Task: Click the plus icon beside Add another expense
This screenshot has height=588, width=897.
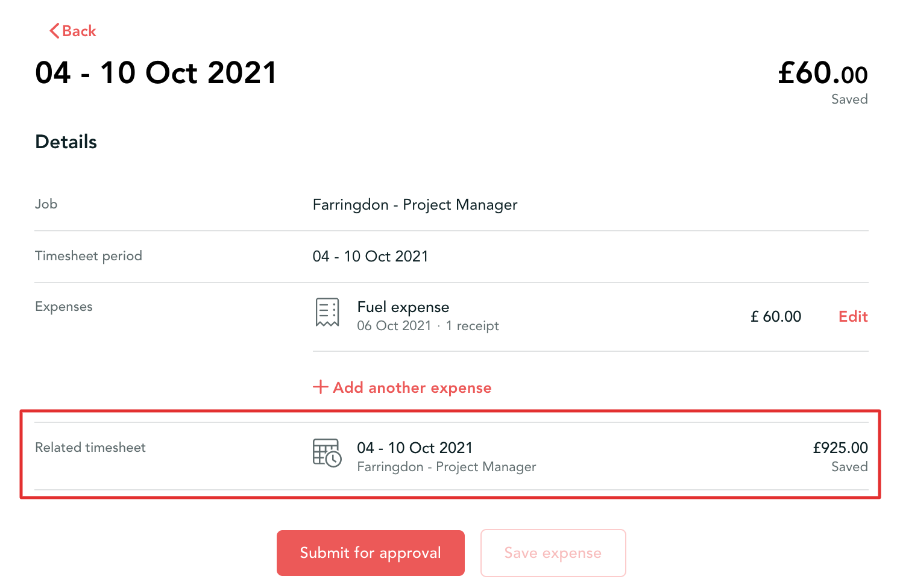Action: pyautogui.click(x=321, y=387)
